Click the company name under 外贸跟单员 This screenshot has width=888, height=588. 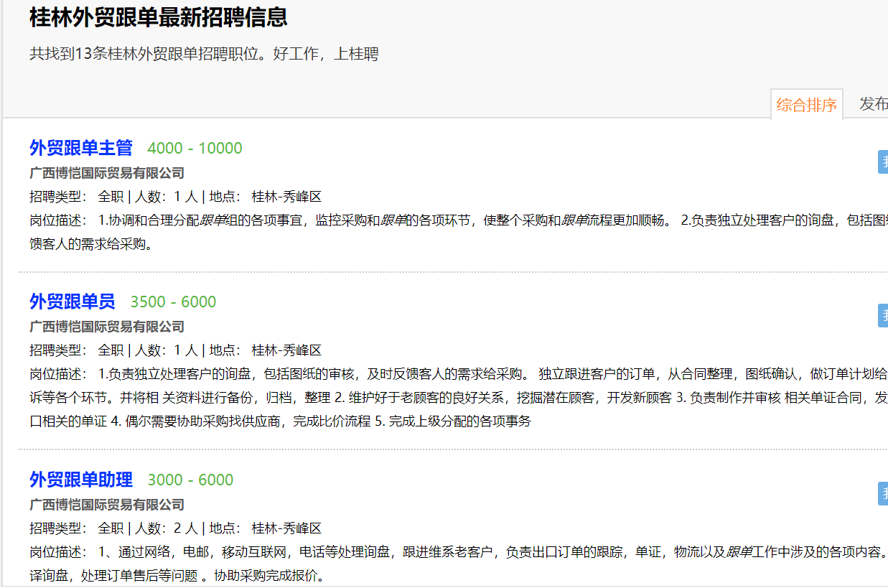tap(107, 327)
